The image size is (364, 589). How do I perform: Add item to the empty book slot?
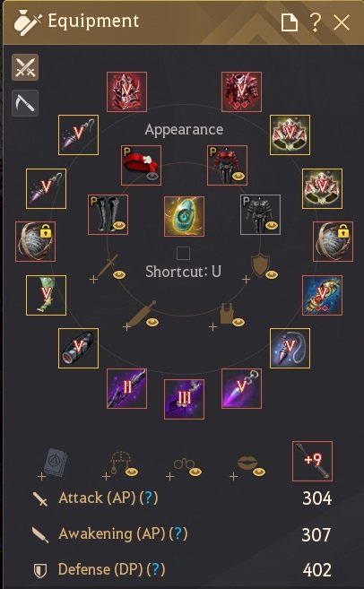53,463
